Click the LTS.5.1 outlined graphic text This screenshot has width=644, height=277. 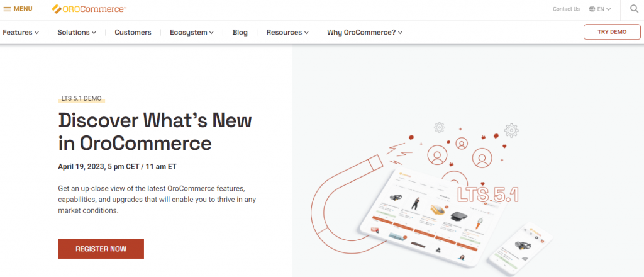point(487,195)
